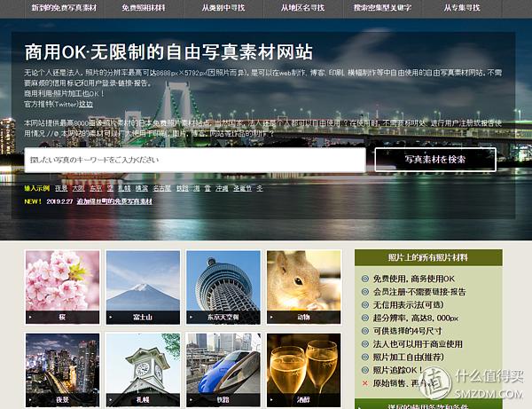This screenshot has height=409, width=532.
Task: Click the circle bullet beside 照片追踪OK!
Action: click(365, 370)
